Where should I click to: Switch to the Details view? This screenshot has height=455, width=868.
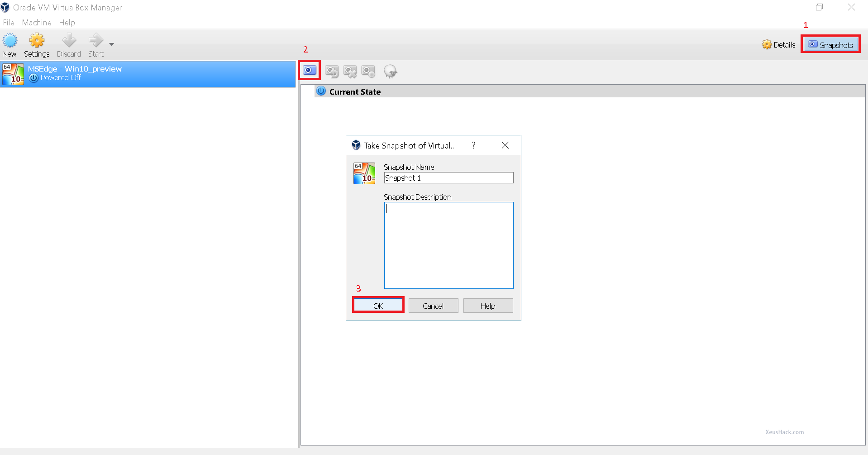click(x=778, y=44)
